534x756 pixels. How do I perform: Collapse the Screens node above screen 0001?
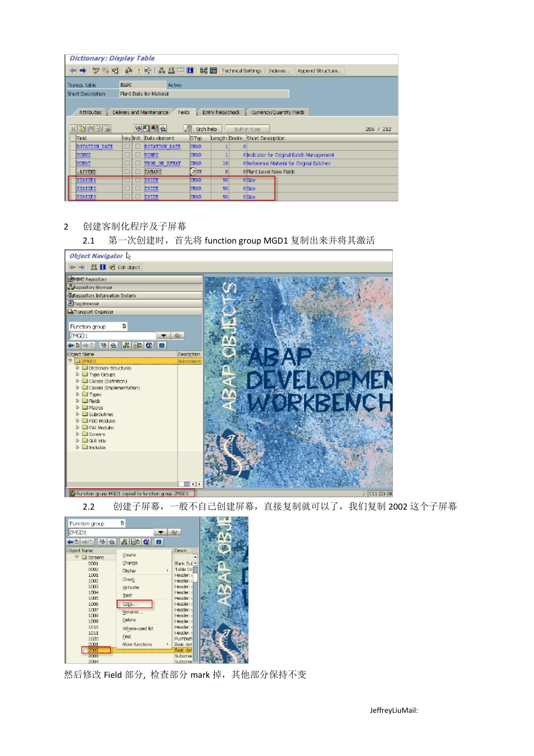77,557
